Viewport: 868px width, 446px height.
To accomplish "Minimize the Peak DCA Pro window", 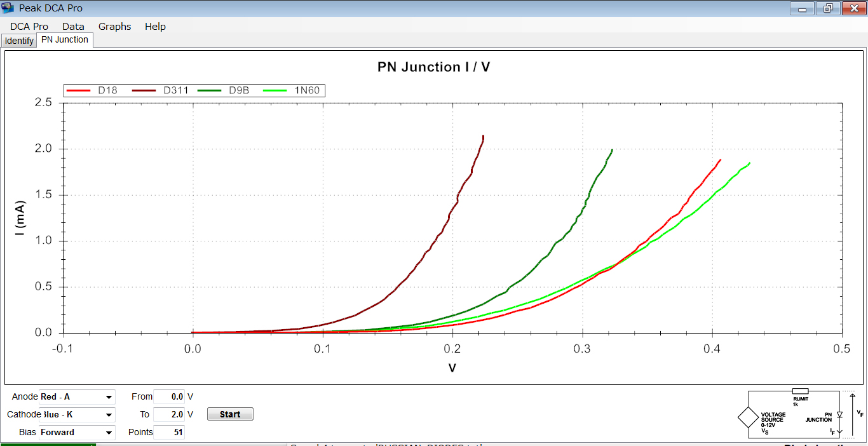I will pos(803,8).
